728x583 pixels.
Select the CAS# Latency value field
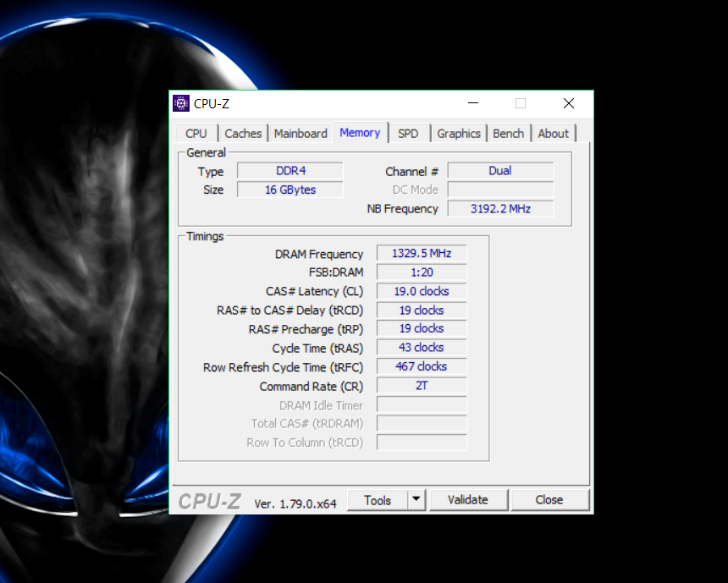click(421, 291)
